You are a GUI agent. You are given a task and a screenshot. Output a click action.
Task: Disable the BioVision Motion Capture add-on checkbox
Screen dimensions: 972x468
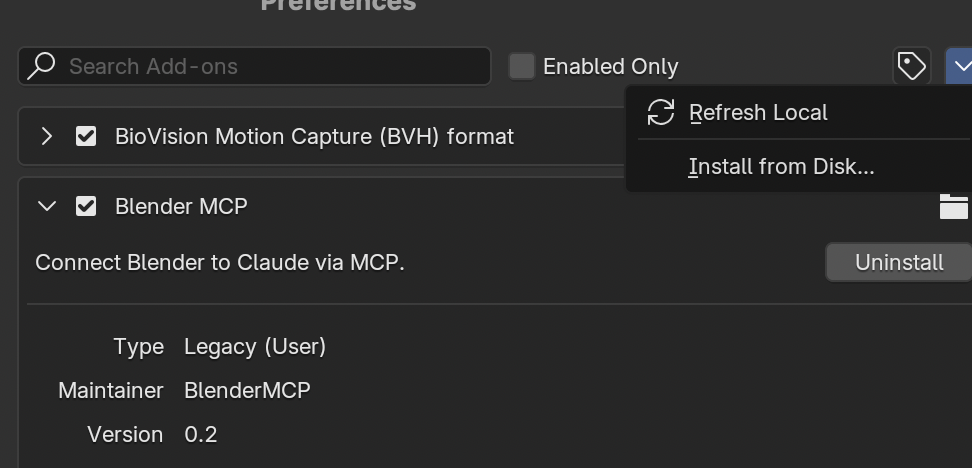[x=86, y=136]
